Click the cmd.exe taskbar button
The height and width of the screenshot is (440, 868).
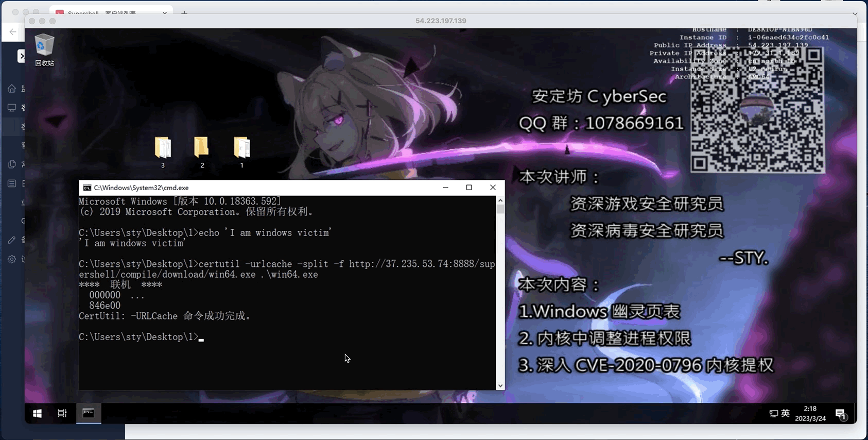[89, 413]
